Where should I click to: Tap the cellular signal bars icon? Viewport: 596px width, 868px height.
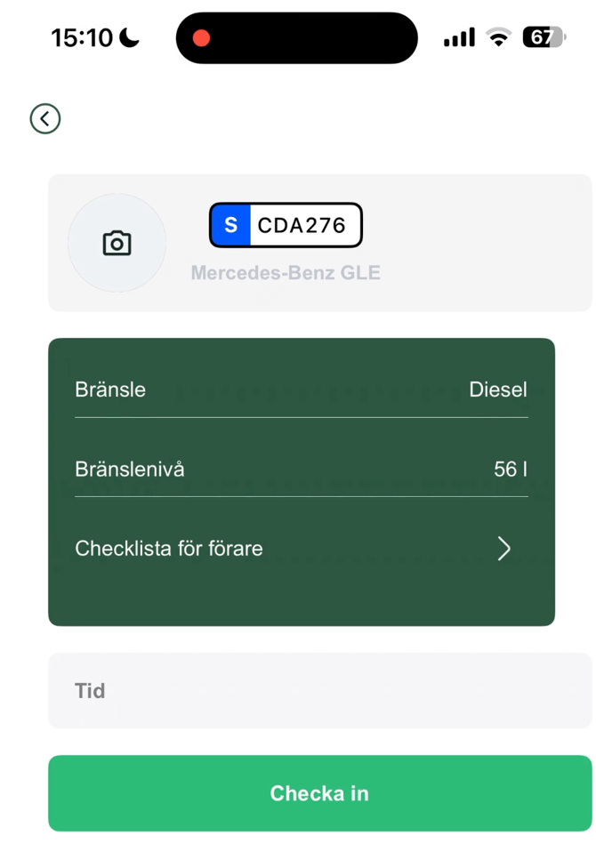(459, 38)
